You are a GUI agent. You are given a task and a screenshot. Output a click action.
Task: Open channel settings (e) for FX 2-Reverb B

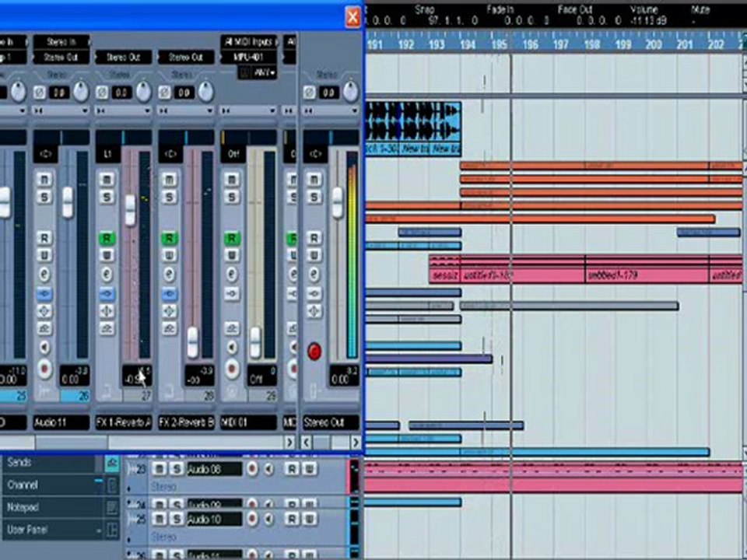[x=169, y=275]
